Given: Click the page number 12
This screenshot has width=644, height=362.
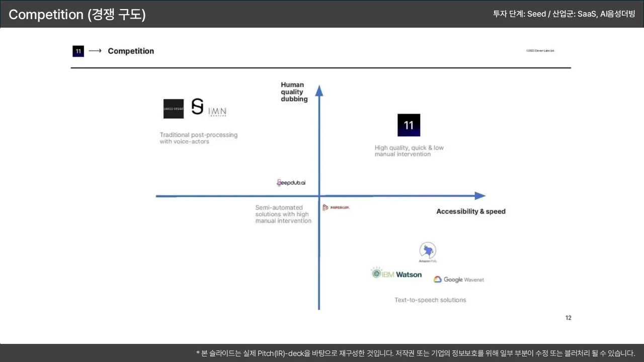Looking at the screenshot, I should tap(568, 318).
